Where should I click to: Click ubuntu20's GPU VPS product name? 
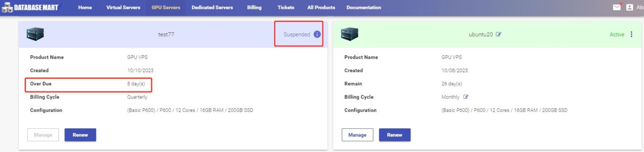pyautogui.click(x=452, y=57)
